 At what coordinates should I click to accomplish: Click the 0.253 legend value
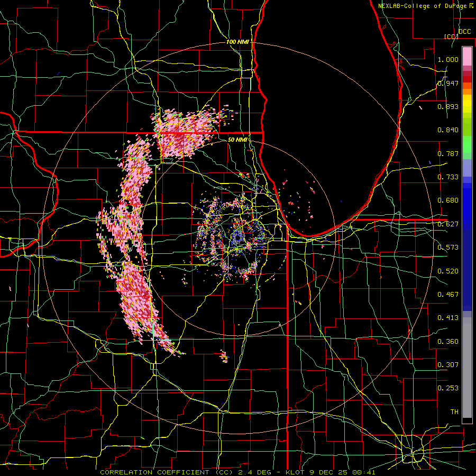(448, 388)
